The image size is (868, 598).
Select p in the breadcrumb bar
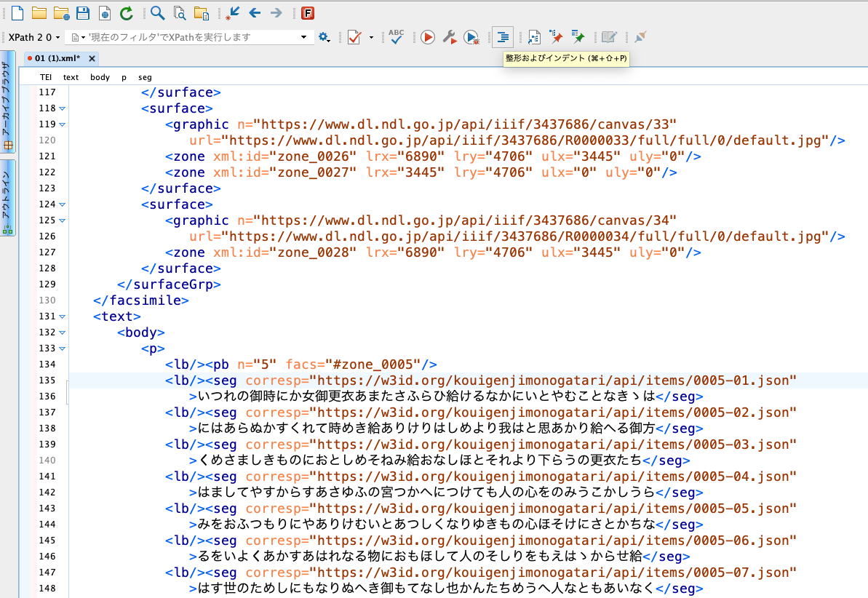[x=124, y=77]
